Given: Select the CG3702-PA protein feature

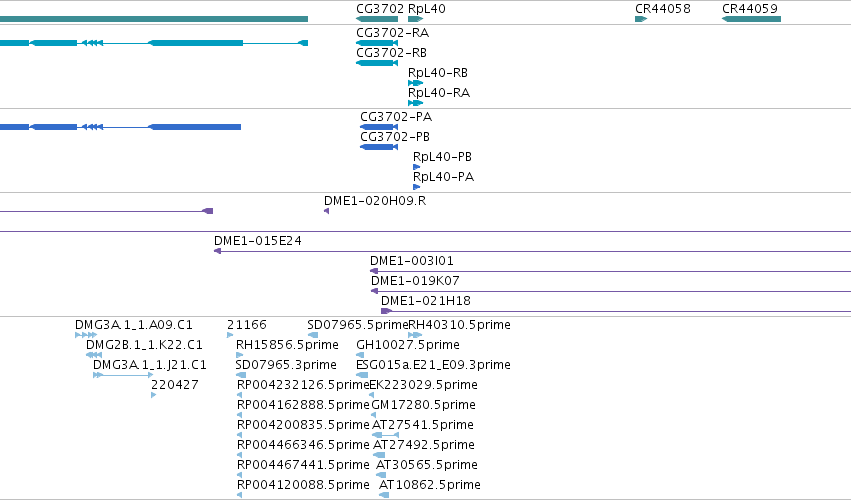Looking at the screenshot, I should pos(379,127).
